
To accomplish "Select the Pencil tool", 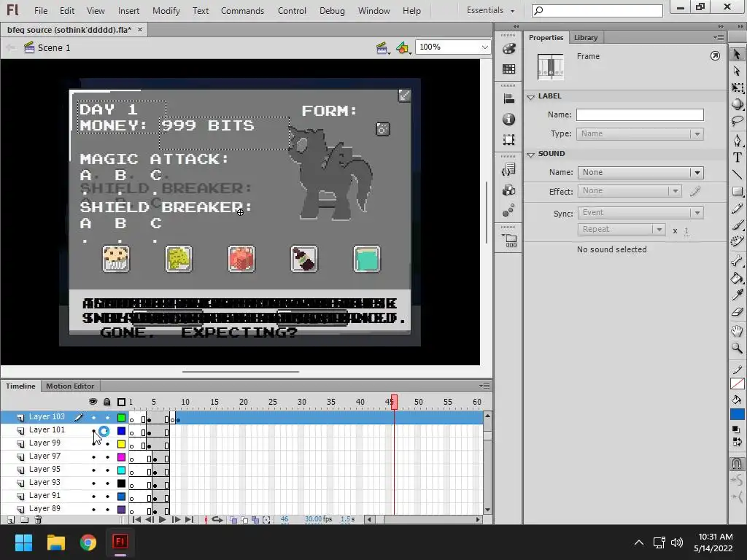I will click(x=737, y=208).
